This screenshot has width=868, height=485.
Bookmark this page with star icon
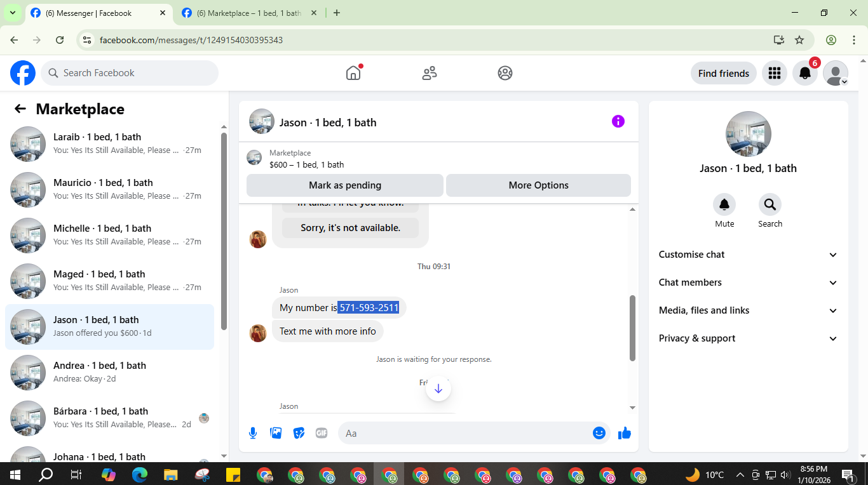[x=799, y=40]
